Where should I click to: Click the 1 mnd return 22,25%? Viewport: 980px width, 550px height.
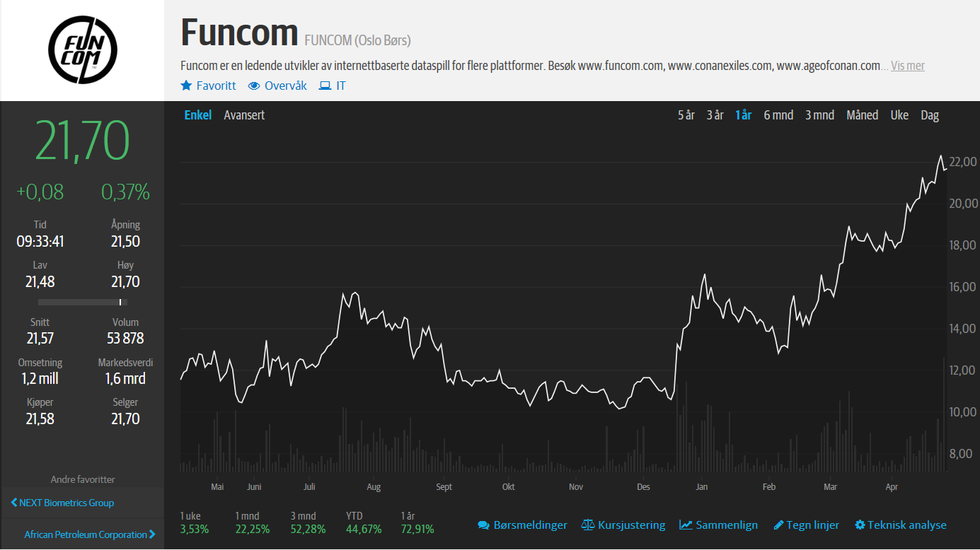(x=253, y=529)
